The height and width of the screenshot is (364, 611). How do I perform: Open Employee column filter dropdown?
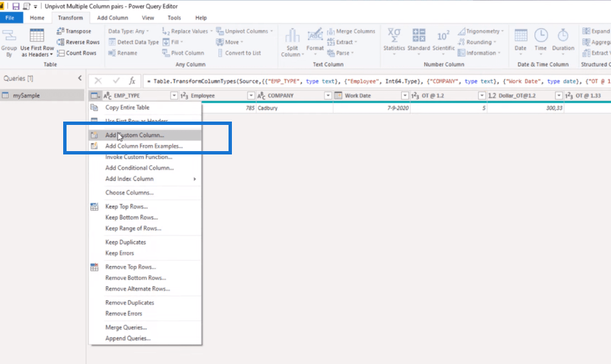251,96
